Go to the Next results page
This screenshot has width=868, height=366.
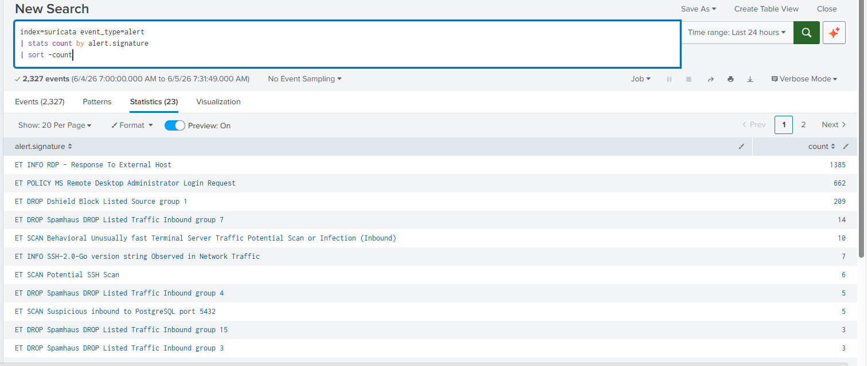pos(834,125)
